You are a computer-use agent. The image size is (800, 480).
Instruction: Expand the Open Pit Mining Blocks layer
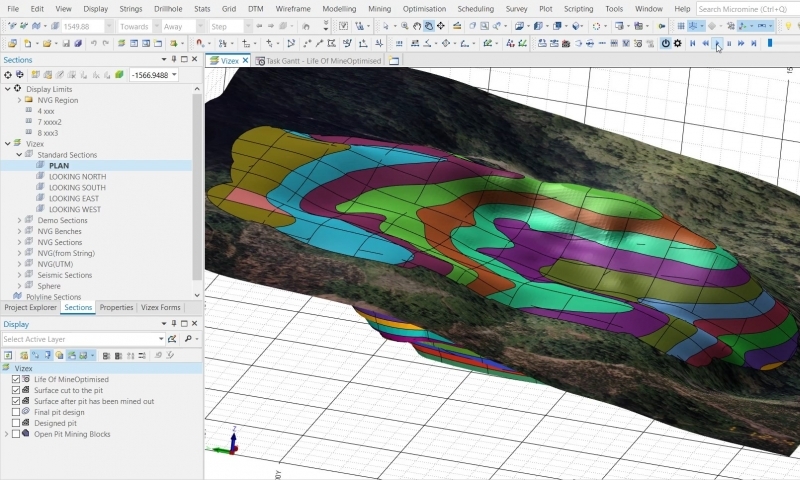pos(7,434)
